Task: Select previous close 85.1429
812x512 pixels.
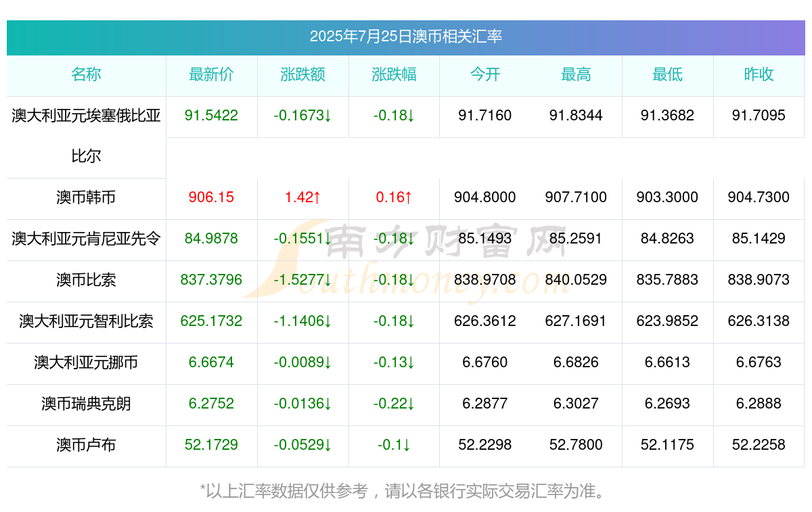Action: click(759, 239)
